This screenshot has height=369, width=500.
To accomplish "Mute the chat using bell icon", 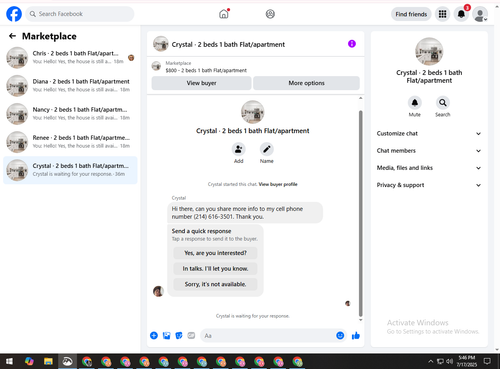I will pyautogui.click(x=415, y=103).
